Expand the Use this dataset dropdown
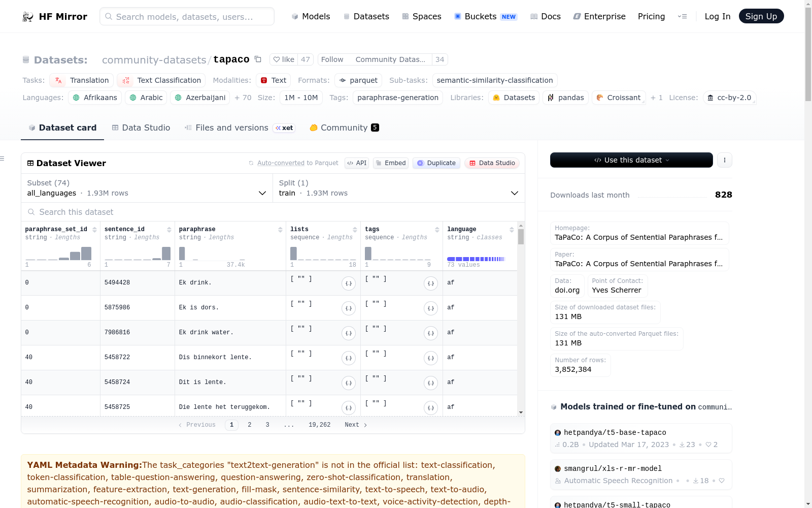 [631, 160]
